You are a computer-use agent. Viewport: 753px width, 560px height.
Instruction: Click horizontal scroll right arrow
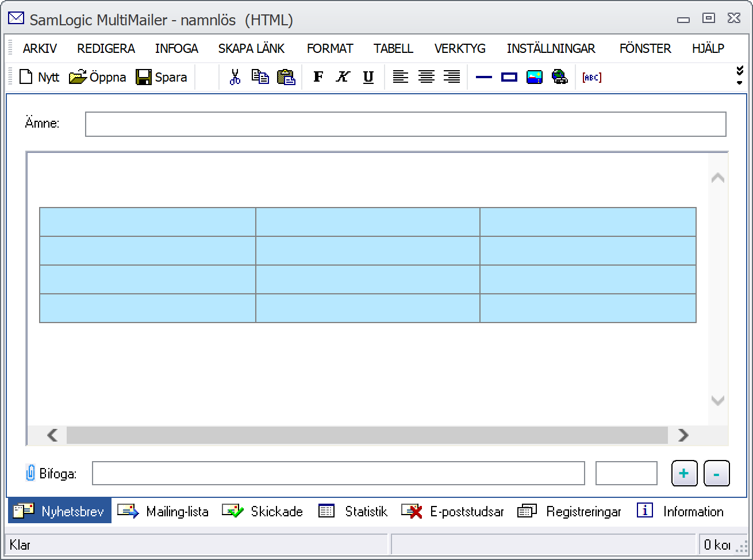point(683,435)
